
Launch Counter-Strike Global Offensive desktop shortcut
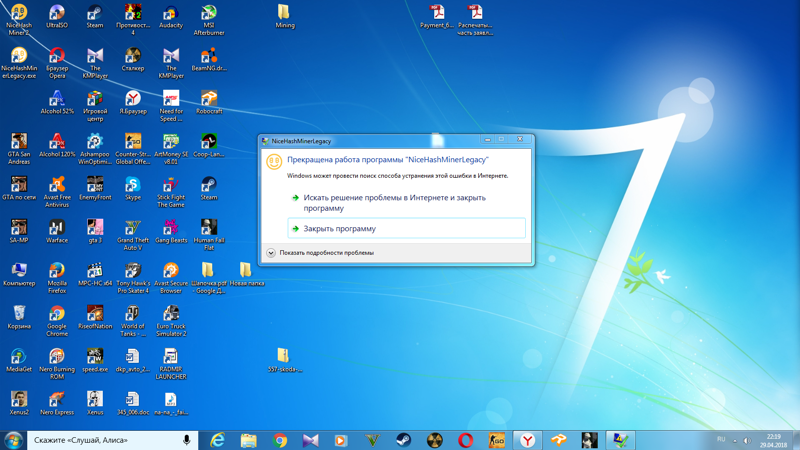[x=133, y=149]
